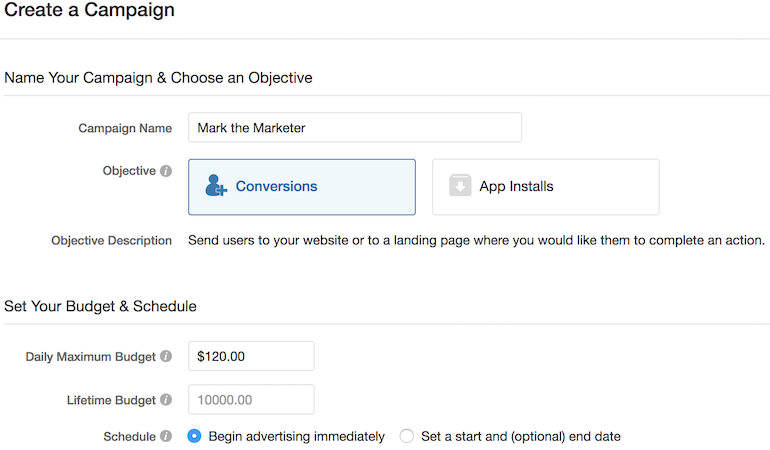Viewport: 770px width, 450px height.
Task: Click Name Your Campaign & Choose an Objective heading
Action: click(x=158, y=78)
